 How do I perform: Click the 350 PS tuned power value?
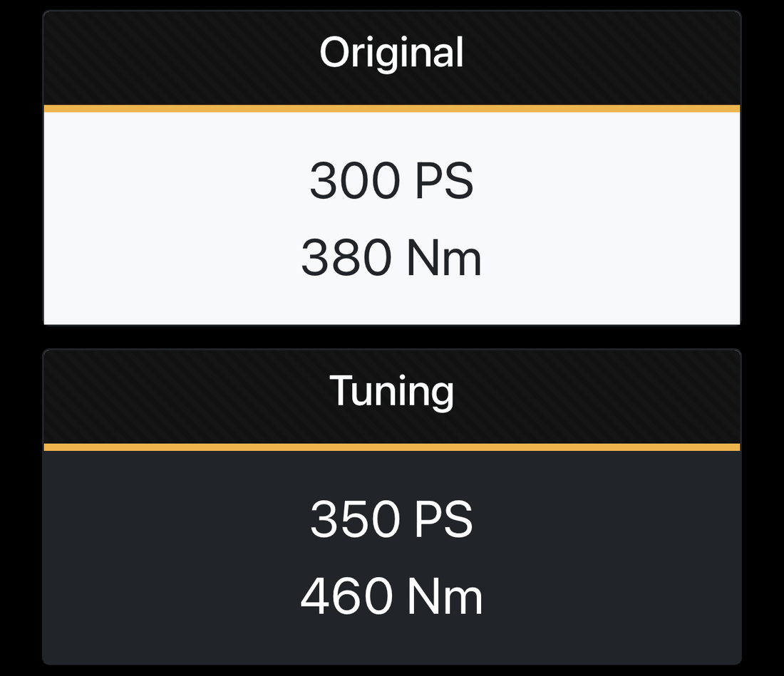pos(391,519)
